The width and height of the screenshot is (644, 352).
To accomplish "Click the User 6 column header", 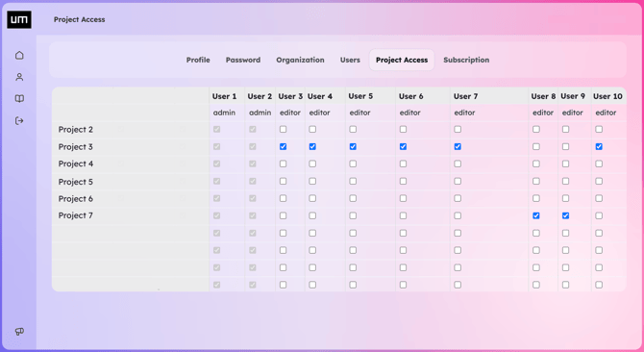I will click(x=410, y=96).
